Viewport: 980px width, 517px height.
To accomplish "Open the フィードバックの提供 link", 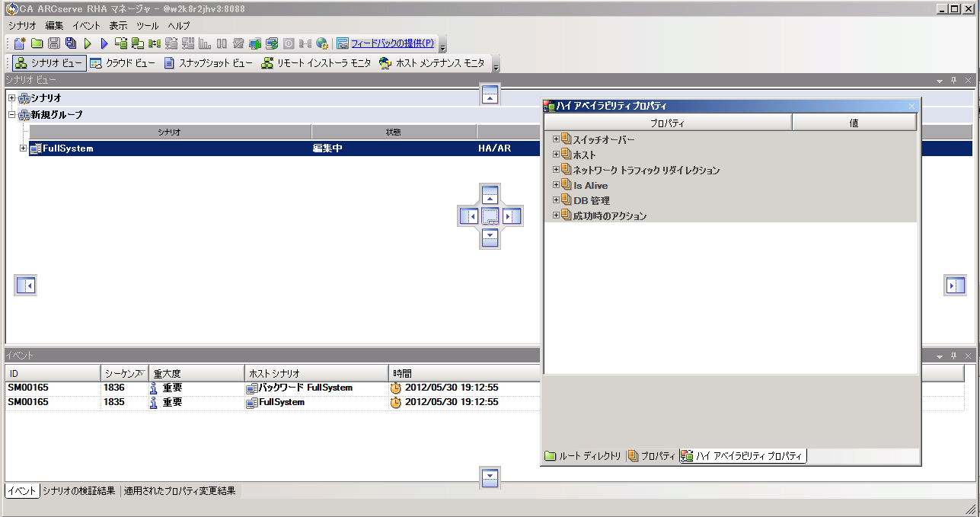I will [x=392, y=43].
